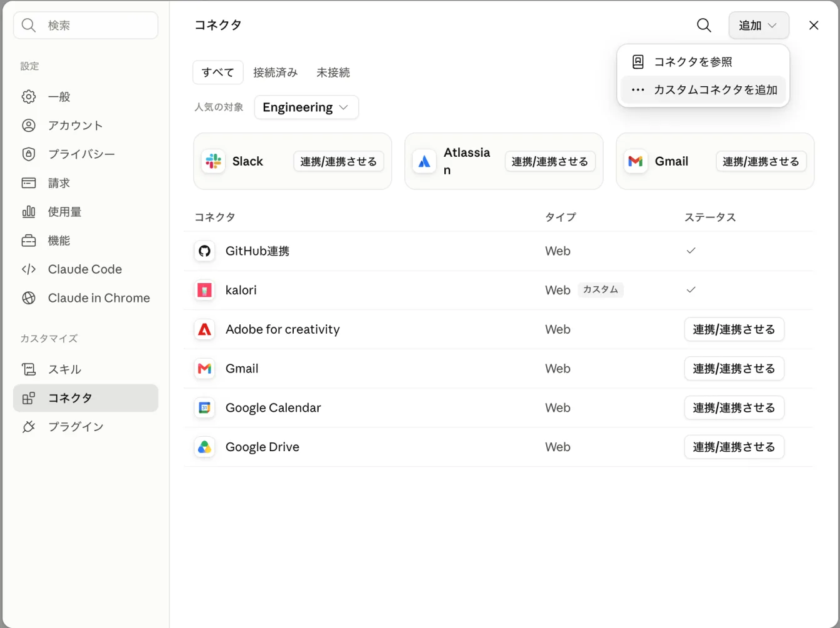Toggle the 追加 dropdown button
The width and height of the screenshot is (840, 628).
(x=759, y=26)
